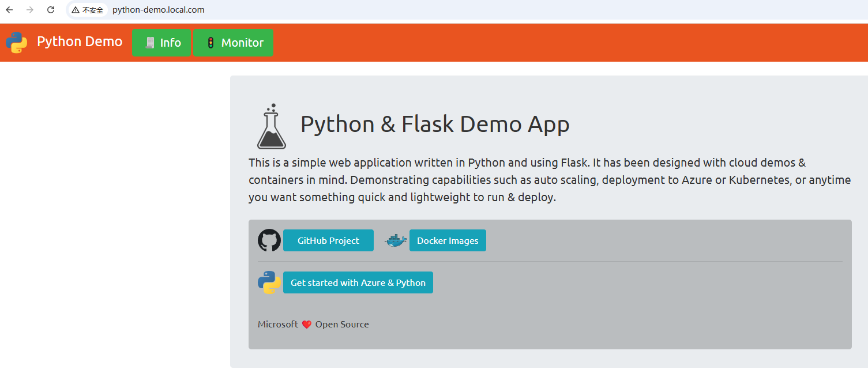Open the Docker Images button
868x377 pixels.
[448, 240]
